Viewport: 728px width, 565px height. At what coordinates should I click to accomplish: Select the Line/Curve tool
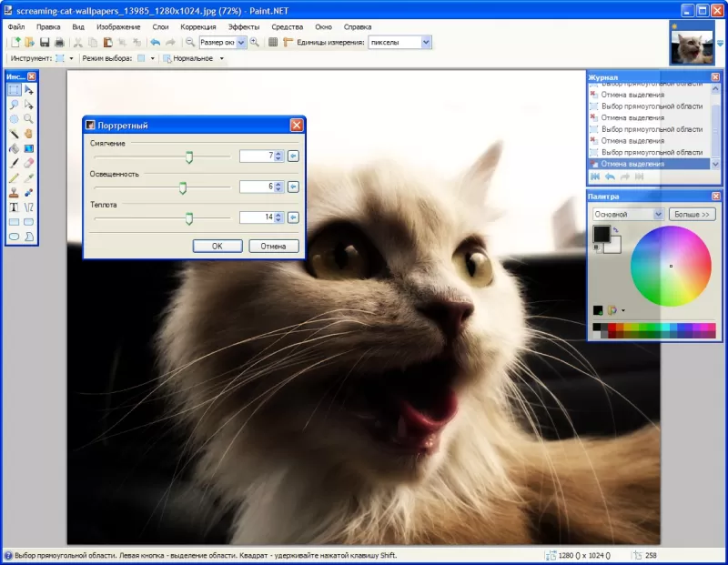[29, 207]
